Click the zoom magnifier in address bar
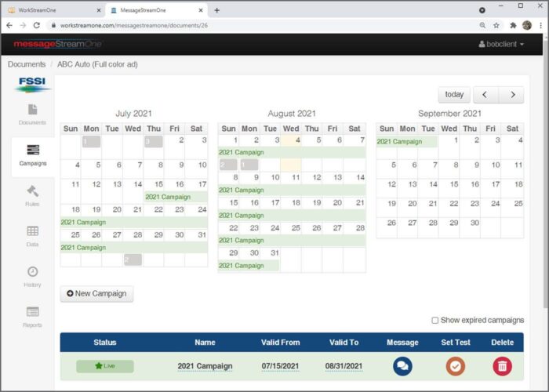Screen dimensions: 549x392 [x=482, y=25]
